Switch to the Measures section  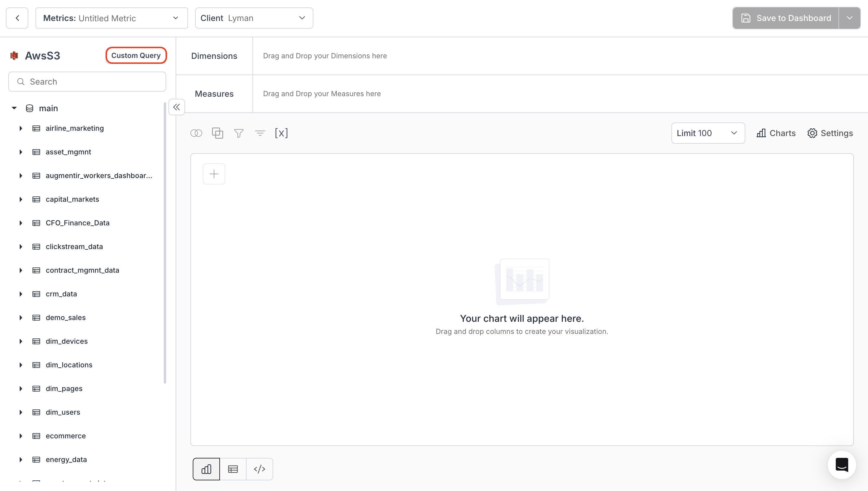[x=214, y=93]
